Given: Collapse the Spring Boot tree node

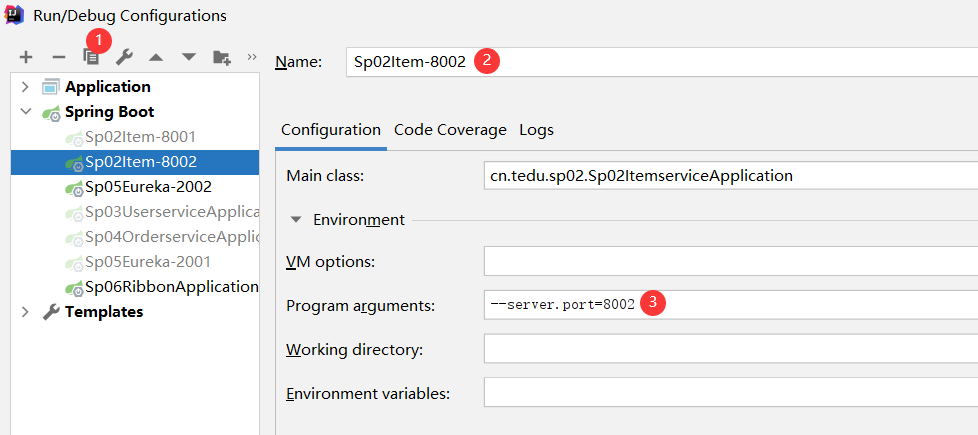Looking at the screenshot, I should tap(25, 112).
